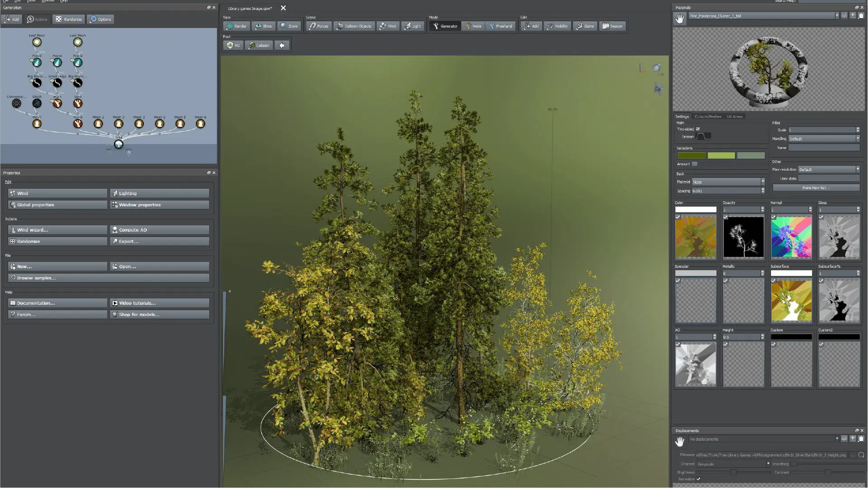Click the light green variation swatch
This screenshot has height=488, width=868.
[x=721, y=156]
